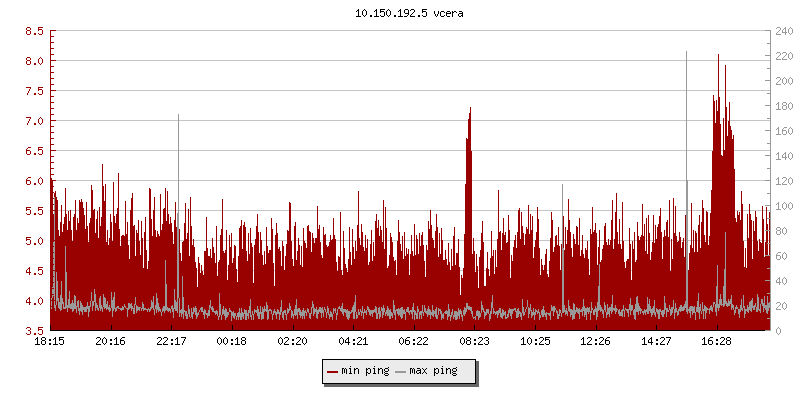The height and width of the screenshot is (400, 800).
Task: Click the 6.0 value on left axis
Action: (x=33, y=181)
